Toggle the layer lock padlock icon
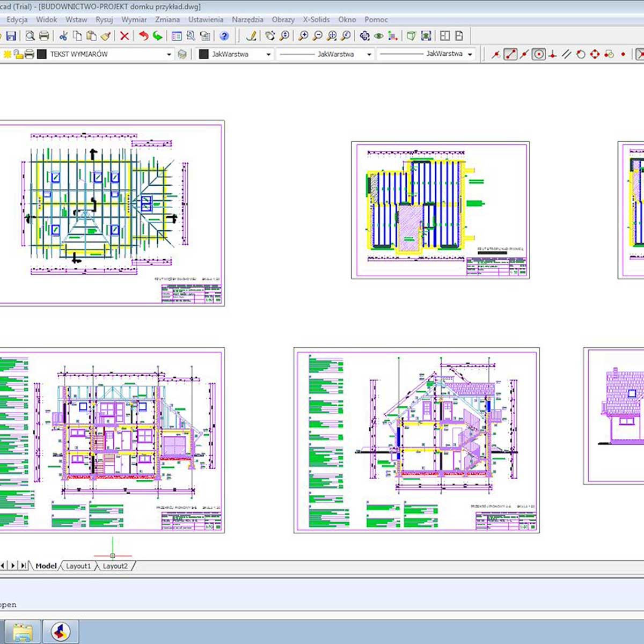This screenshot has height=644, width=644. (18, 54)
